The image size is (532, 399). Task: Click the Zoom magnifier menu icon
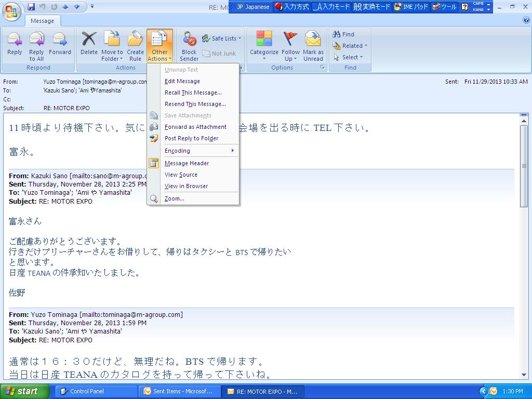click(154, 199)
